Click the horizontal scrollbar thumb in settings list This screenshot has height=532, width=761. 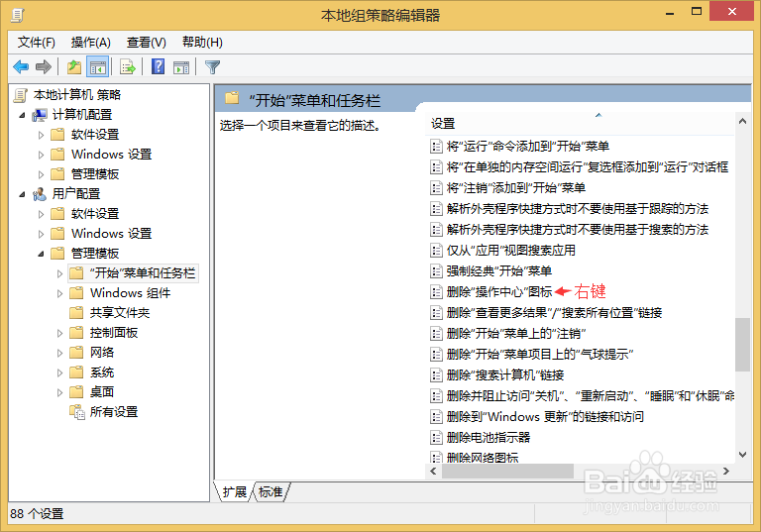(x=507, y=471)
